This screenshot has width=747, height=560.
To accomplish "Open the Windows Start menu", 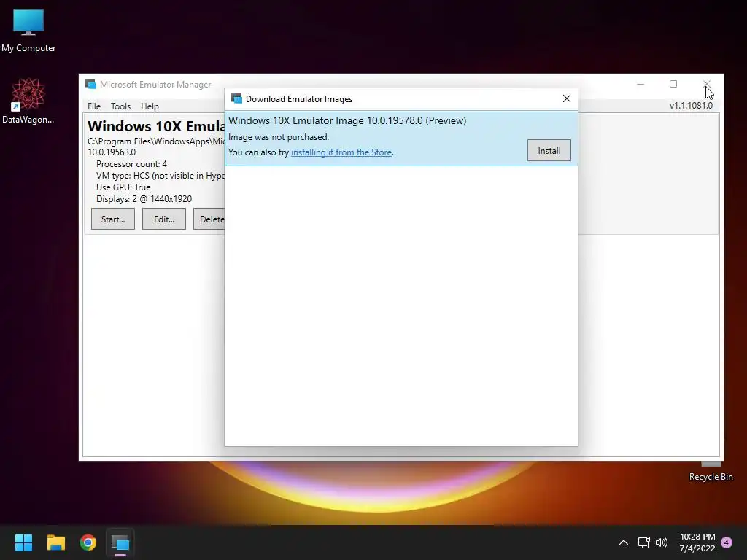I will coord(23,542).
